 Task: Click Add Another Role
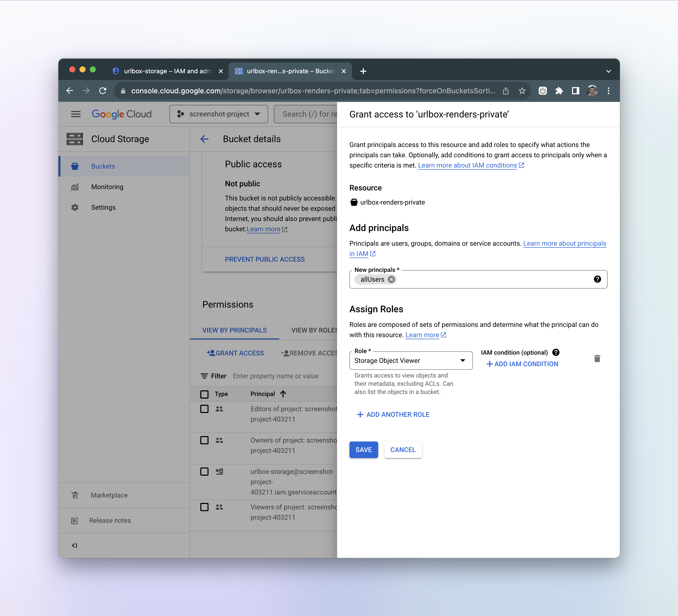coord(393,414)
